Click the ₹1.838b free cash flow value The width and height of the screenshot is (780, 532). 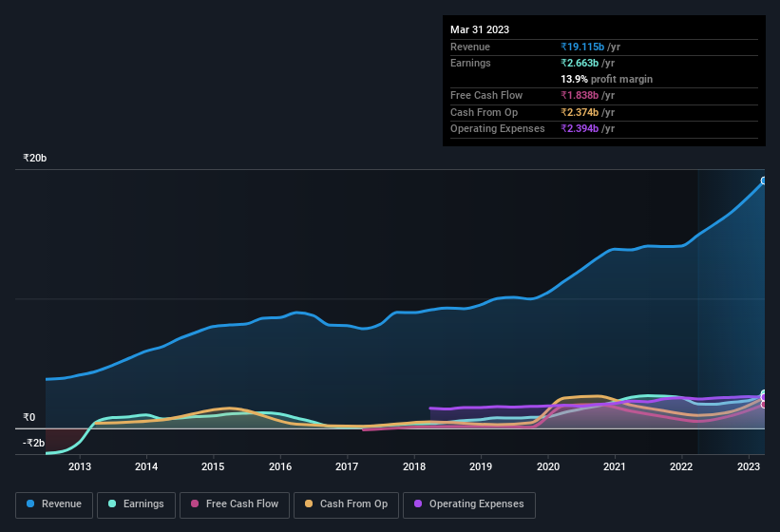click(x=580, y=95)
